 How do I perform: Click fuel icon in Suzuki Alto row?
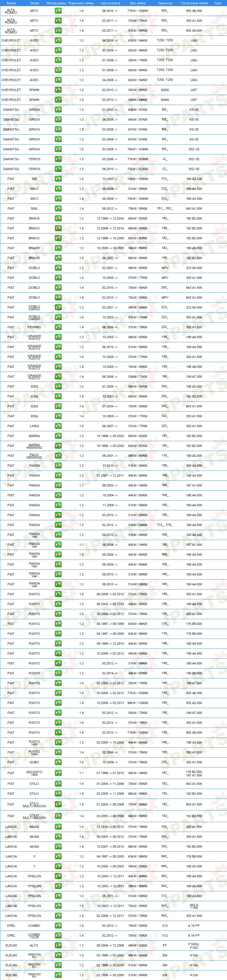coord(58,945)
